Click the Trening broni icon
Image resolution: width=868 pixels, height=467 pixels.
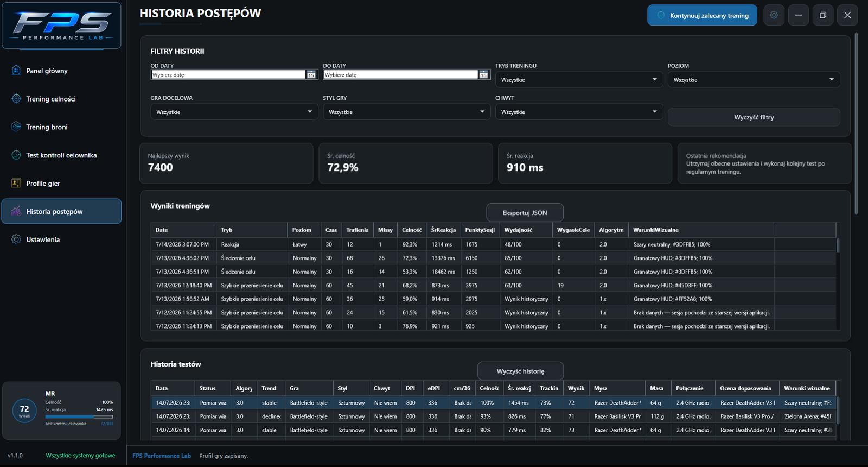(16, 127)
